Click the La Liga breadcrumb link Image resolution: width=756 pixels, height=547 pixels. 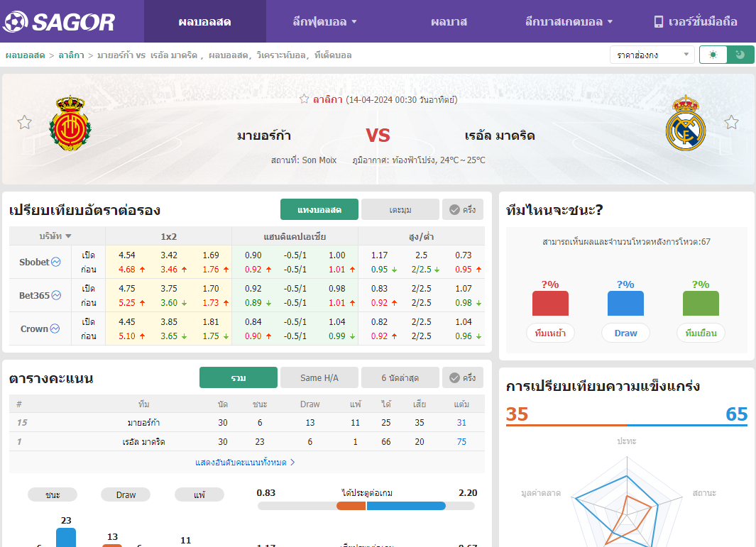72,55
